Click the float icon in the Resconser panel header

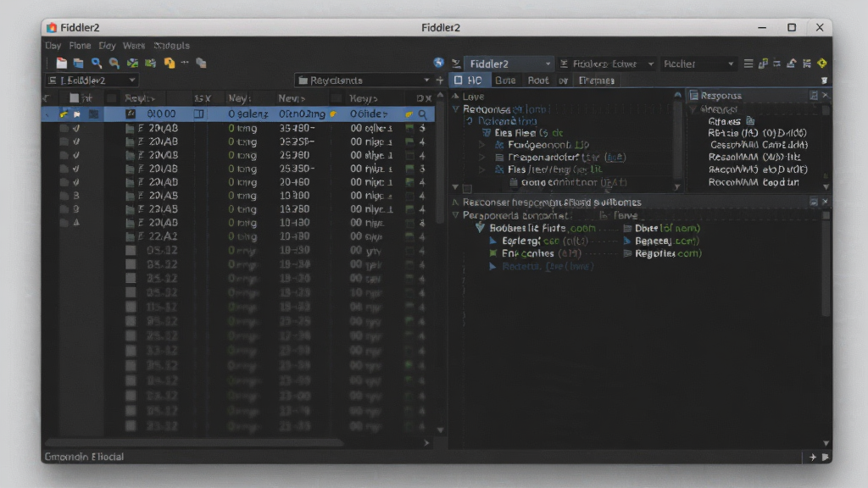(814, 202)
